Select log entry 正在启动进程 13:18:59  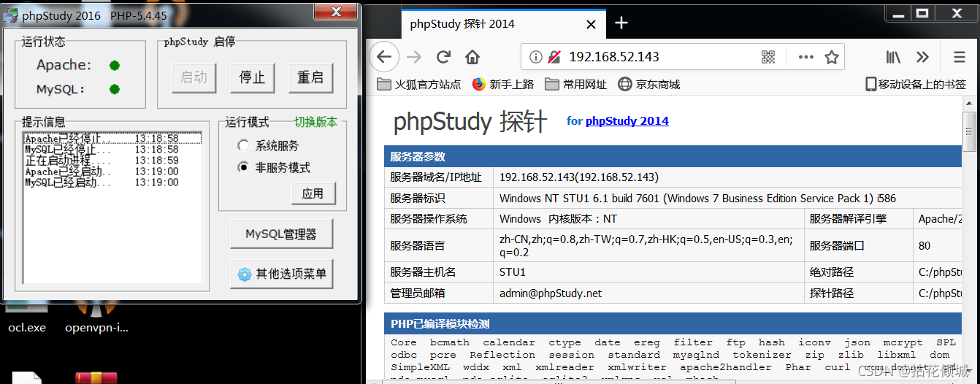pos(112,160)
